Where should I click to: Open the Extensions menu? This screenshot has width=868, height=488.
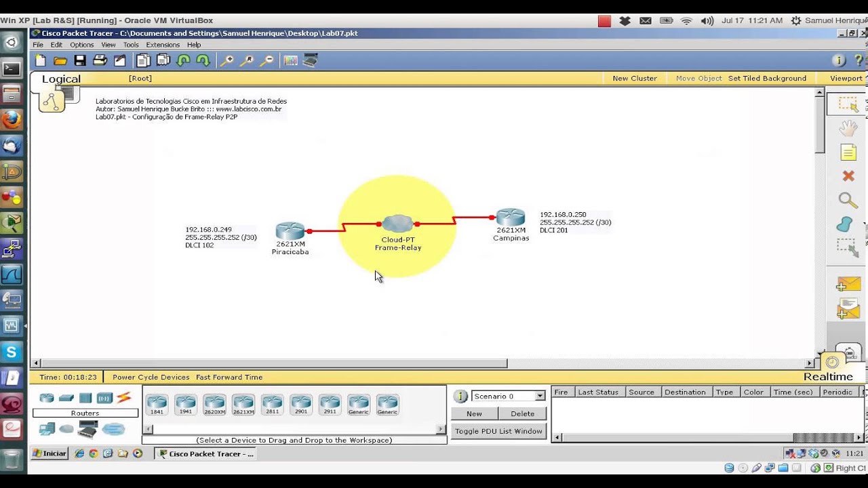coord(163,45)
